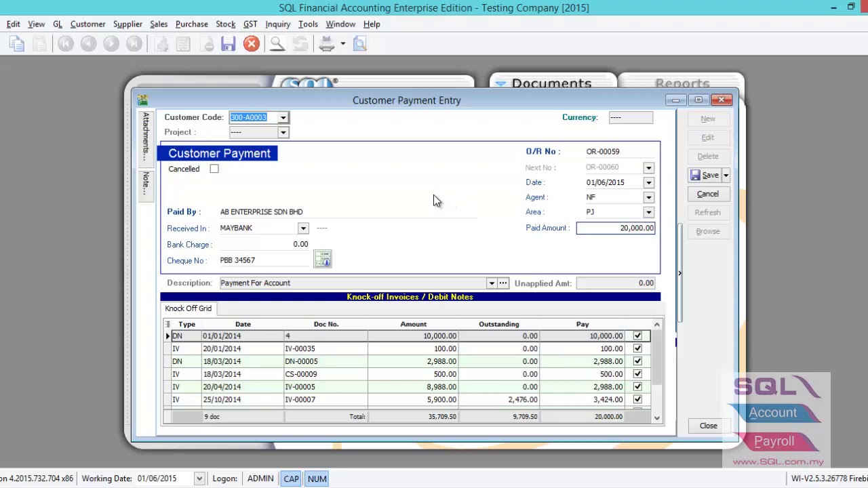Untick Pay checkbox for IV-00035 row
This screenshot has height=488, width=868.
tap(637, 348)
